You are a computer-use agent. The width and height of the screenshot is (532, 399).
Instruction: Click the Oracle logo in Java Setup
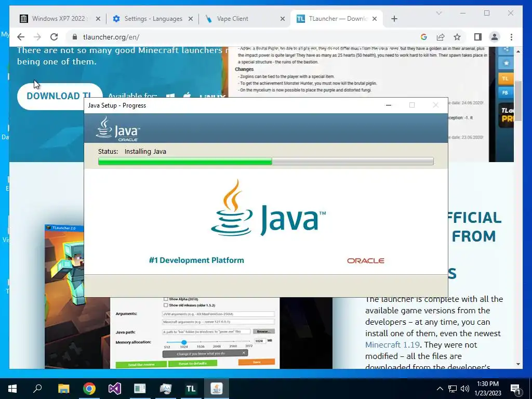coord(365,261)
